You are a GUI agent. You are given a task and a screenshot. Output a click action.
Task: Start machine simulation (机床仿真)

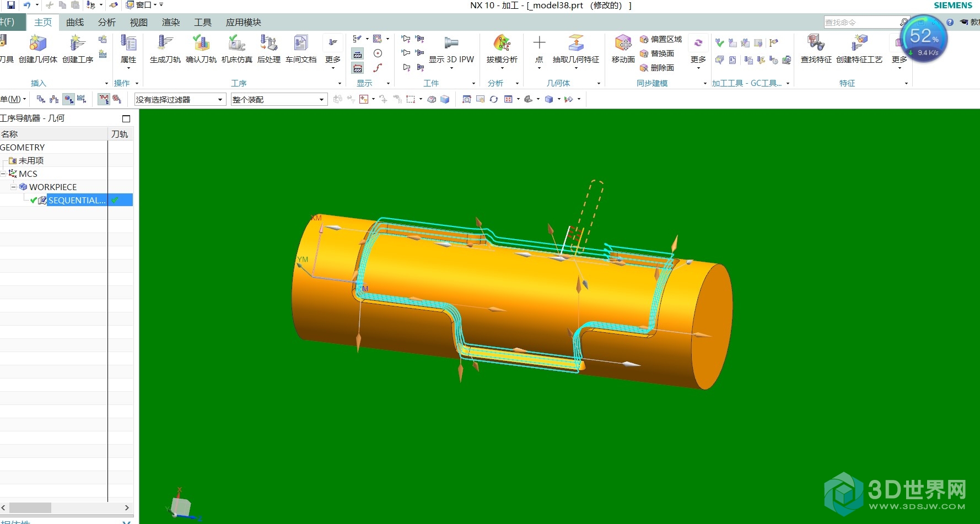(237, 48)
